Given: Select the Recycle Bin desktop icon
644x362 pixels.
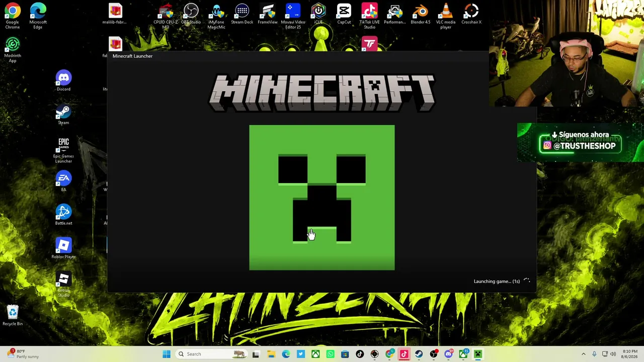Looking at the screenshot, I should [13, 315].
